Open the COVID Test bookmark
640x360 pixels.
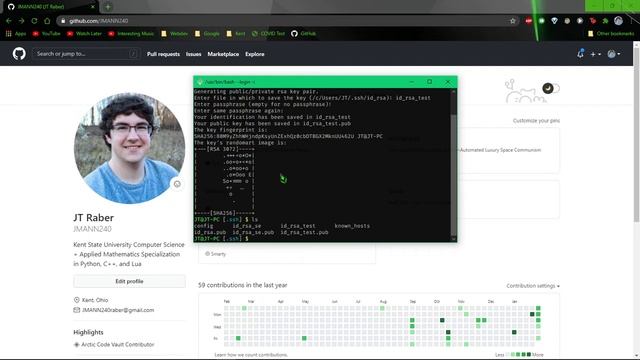tap(268, 33)
